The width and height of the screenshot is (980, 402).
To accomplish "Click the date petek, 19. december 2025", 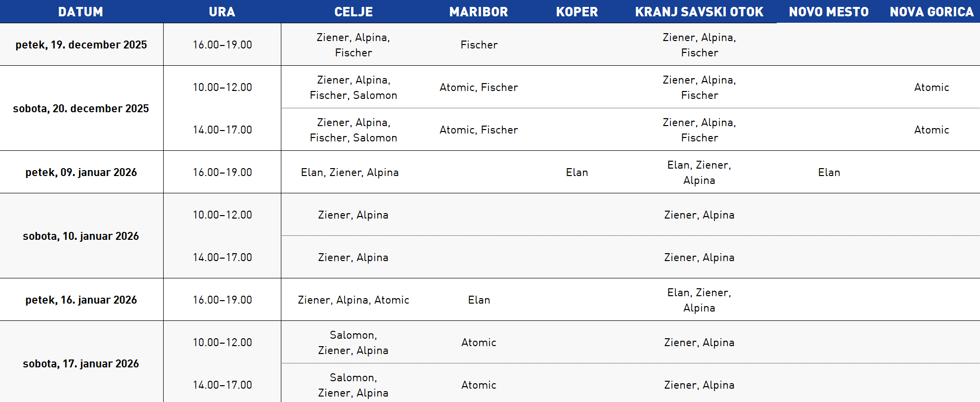I will [81, 45].
